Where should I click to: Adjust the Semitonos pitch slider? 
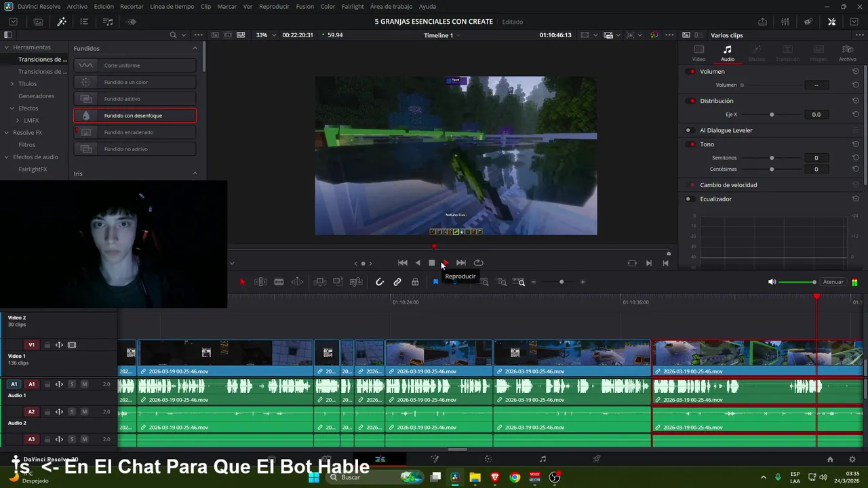[x=772, y=158]
